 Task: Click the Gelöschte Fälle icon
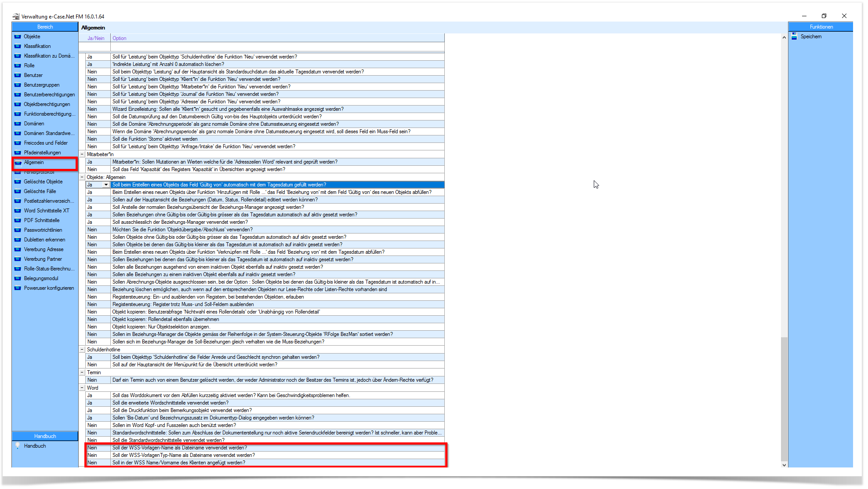[x=18, y=191]
